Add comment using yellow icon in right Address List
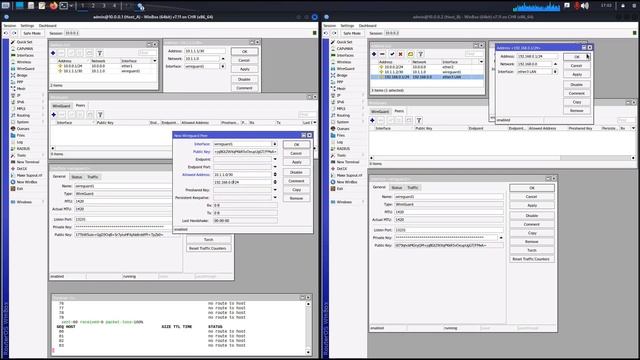Viewport: 640px width, 360px height. (410, 54)
